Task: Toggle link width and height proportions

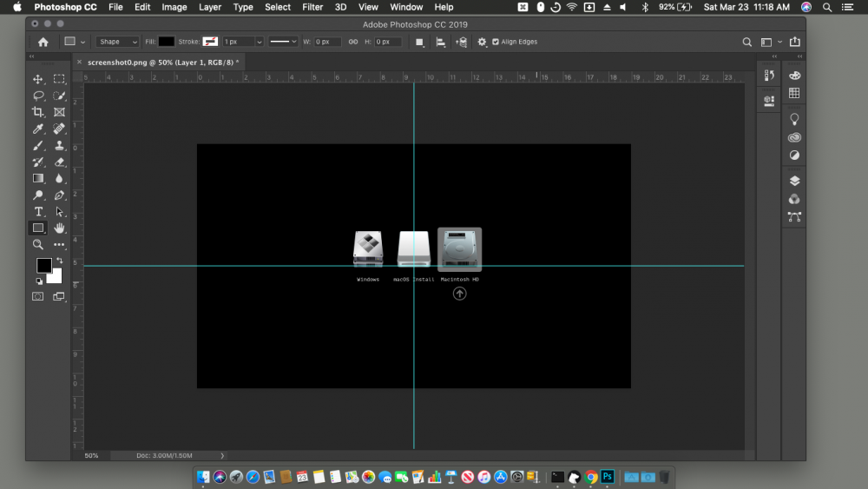Action: coord(352,42)
